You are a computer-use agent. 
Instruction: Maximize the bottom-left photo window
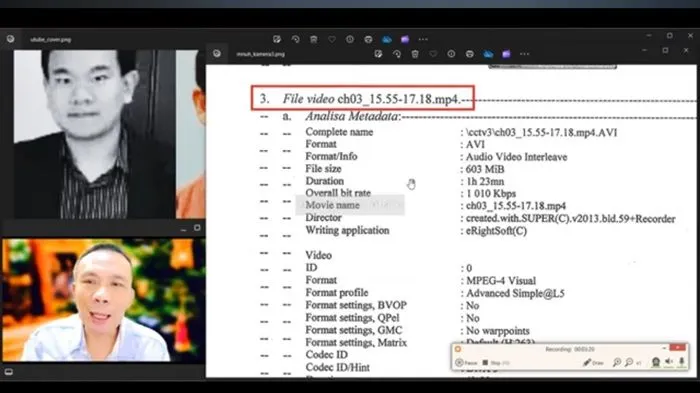pyautogui.click(x=197, y=228)
